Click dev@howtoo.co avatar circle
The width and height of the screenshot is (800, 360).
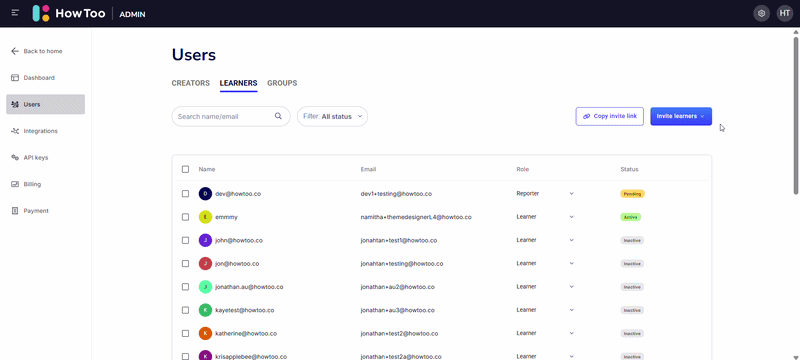205,194
